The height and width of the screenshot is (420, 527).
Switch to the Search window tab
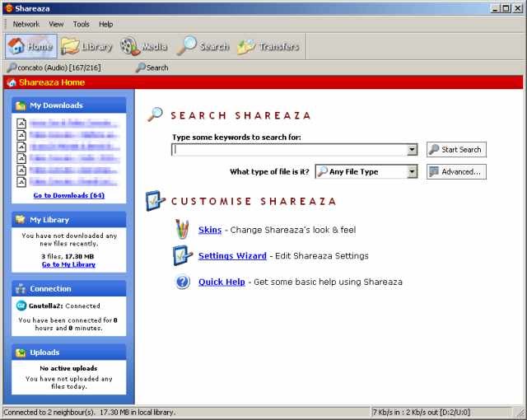pyautogui.click(x=152, y=68)
